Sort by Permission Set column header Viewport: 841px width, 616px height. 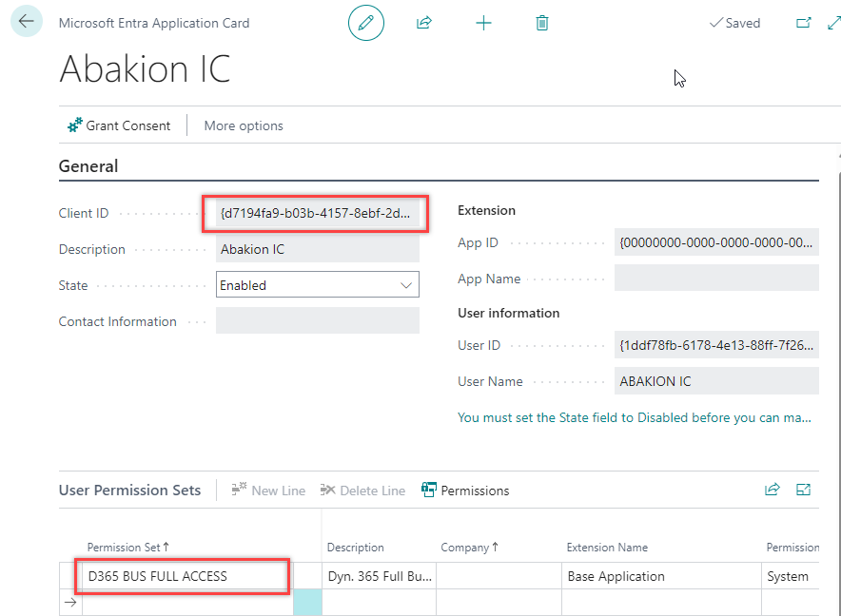127,547
